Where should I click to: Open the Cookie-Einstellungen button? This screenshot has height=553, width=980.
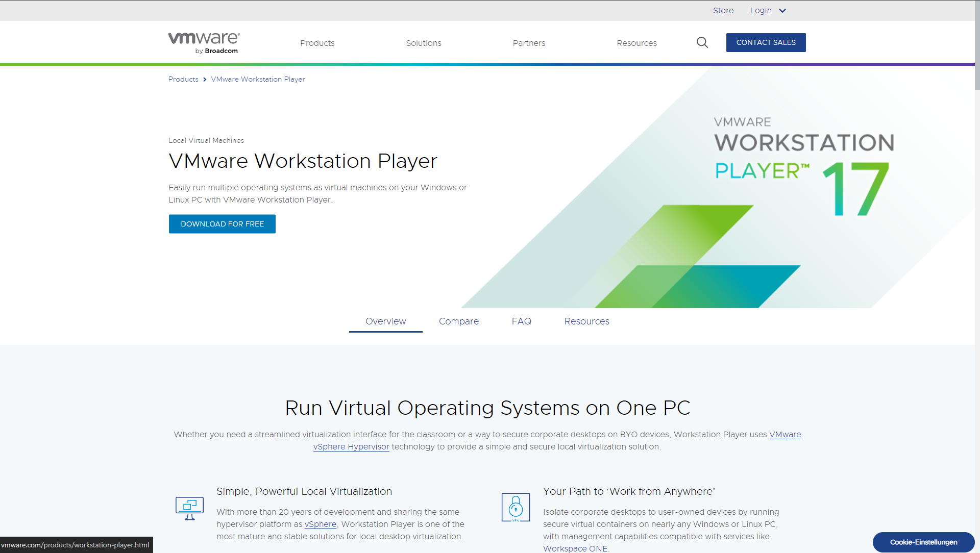coord(923,542)
